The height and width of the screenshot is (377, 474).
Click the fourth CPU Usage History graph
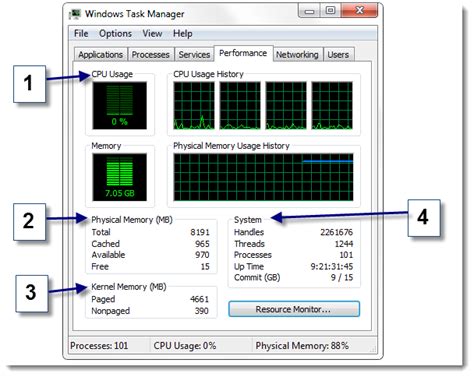pyautogui.click(x=332, y=105)
